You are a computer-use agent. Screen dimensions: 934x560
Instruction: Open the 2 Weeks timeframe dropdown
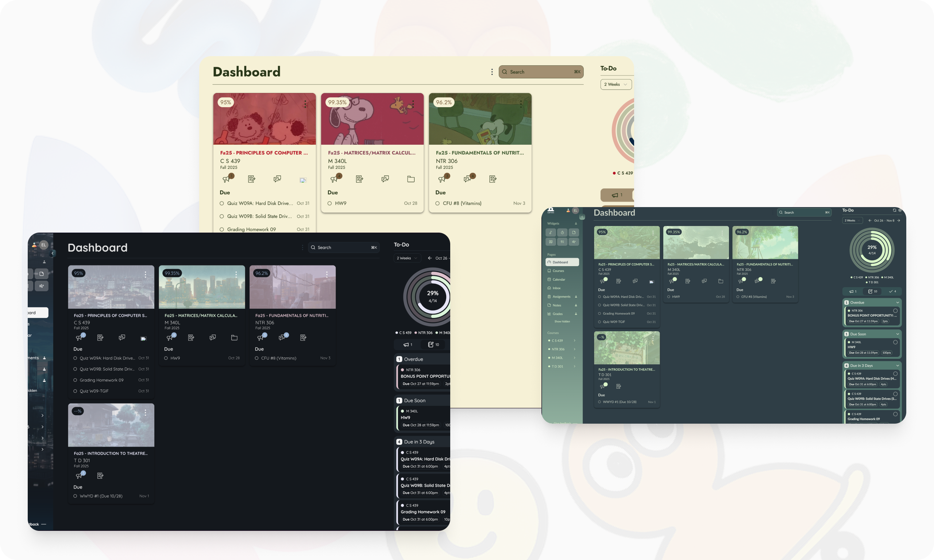[x=615, y=84]
